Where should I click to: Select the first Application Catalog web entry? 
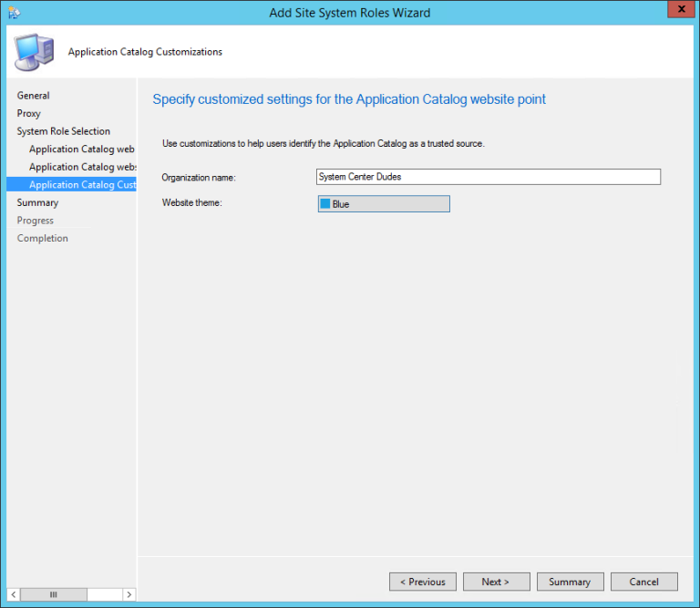(x=82, y=149)
